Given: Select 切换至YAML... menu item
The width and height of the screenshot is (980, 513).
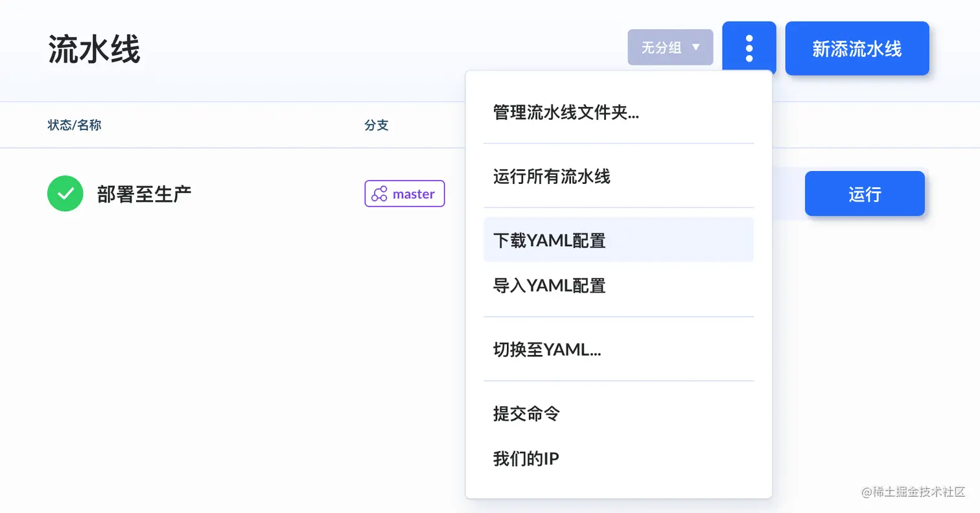Looking at the screenshot, I should tap(619, 350).
